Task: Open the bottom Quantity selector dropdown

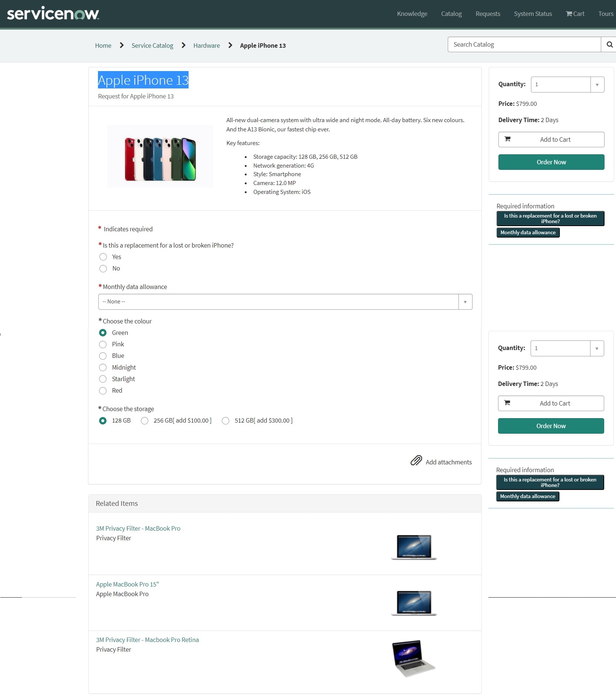Action: (x=596, y=348)
